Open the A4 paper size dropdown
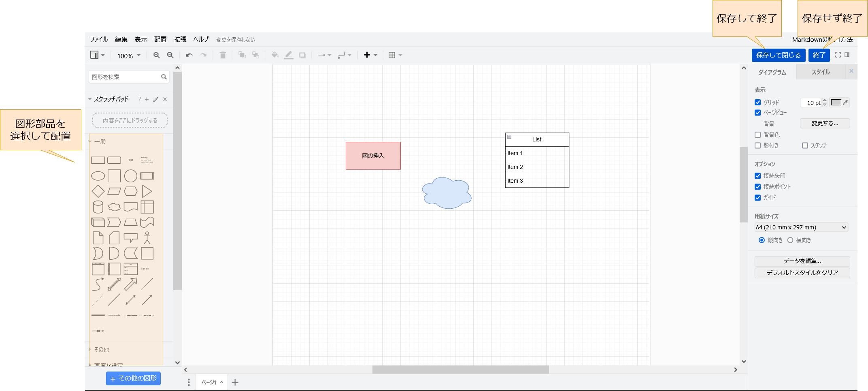868x391 pixels. coord(801,227)
